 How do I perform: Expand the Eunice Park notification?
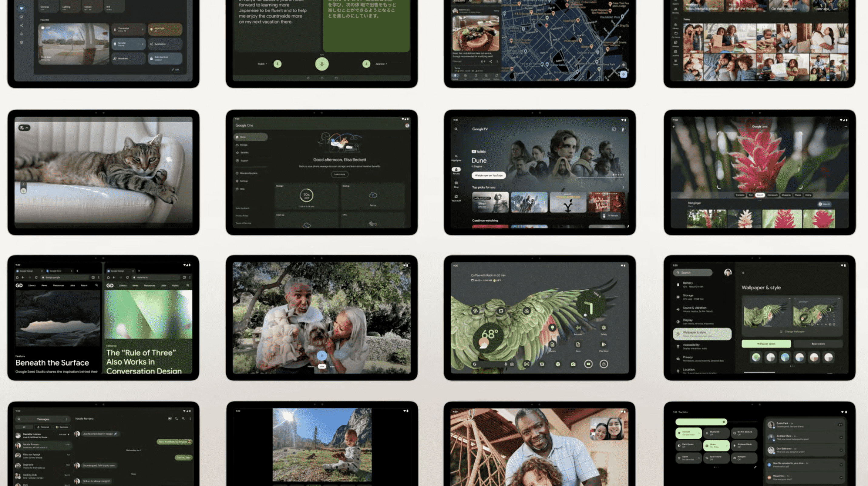coord(841,425)
